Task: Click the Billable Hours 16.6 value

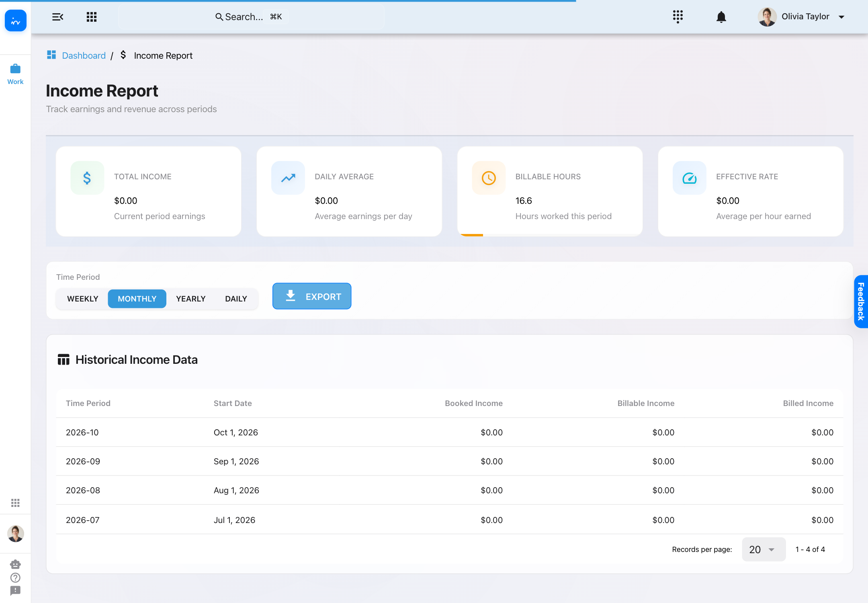Action: (x=524, y=201)
